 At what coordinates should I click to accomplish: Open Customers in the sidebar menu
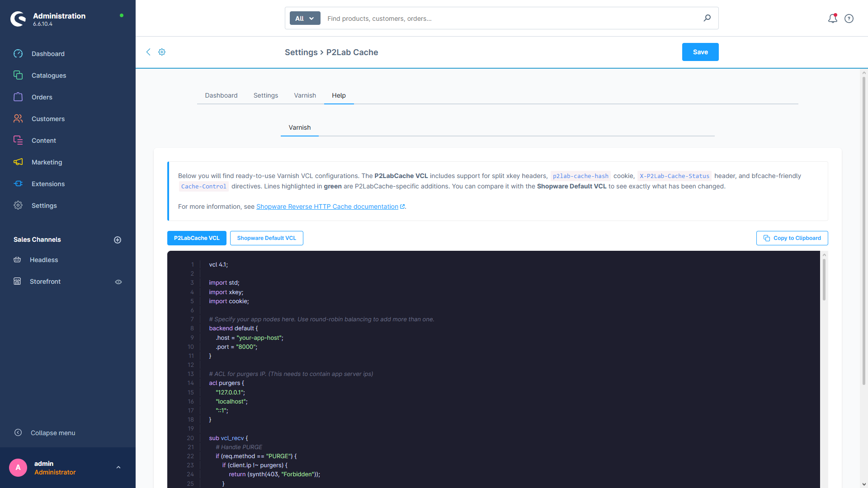point(48,119)
